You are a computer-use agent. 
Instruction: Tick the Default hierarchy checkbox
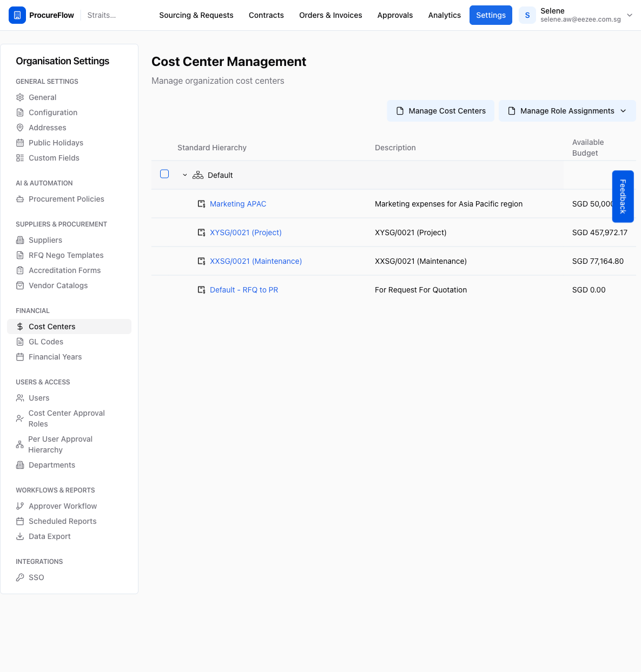tap(164, 174)
